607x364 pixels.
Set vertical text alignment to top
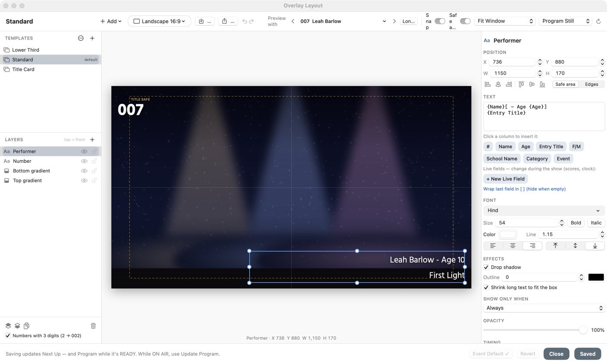point(555,246)
